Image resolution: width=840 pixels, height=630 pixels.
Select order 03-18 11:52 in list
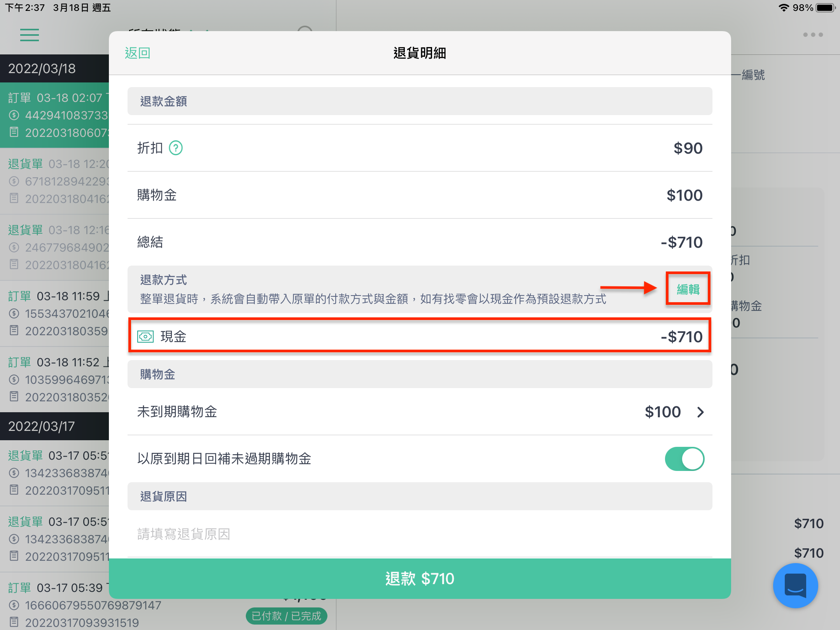[x=54, y=380]
